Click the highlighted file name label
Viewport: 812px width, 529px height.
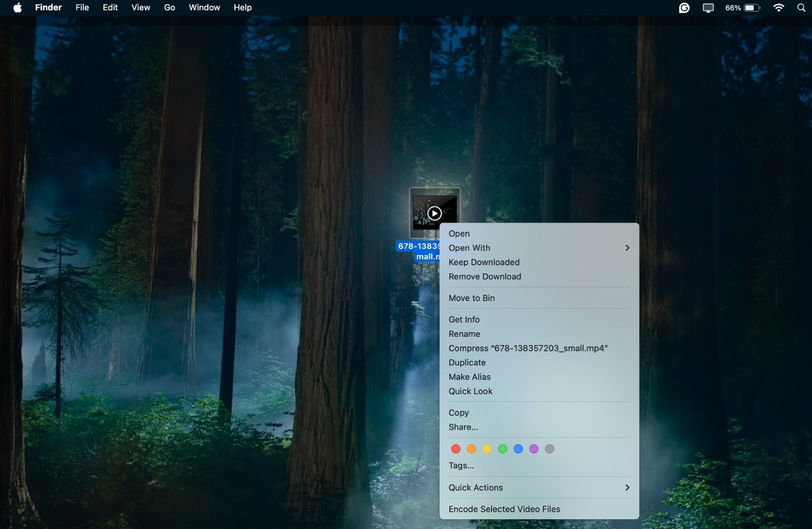tap(418, 251)
